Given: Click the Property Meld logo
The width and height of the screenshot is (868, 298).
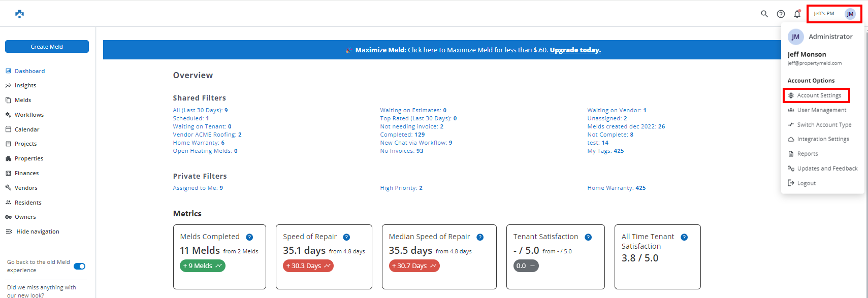Looking at the screenshot, I should coord(19,14).
